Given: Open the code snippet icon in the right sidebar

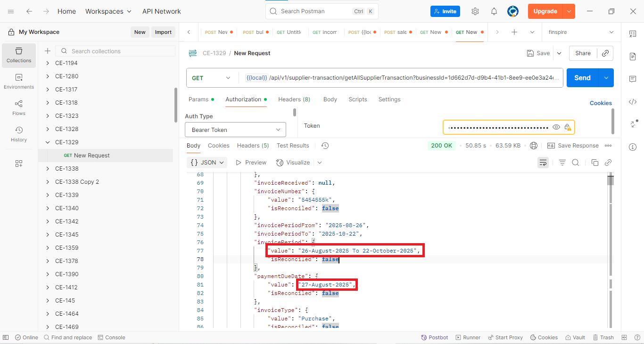Looking at the screenshot, I should (x=633, y=102).
